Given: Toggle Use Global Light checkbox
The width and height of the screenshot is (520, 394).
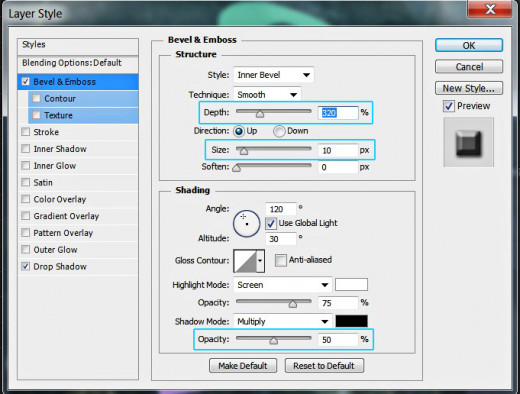Looking at the screenshot, I should (x=271, y=223).
